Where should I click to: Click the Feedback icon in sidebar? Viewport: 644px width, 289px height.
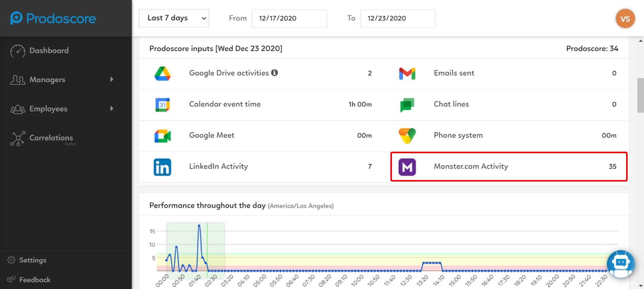pos(11,279)
